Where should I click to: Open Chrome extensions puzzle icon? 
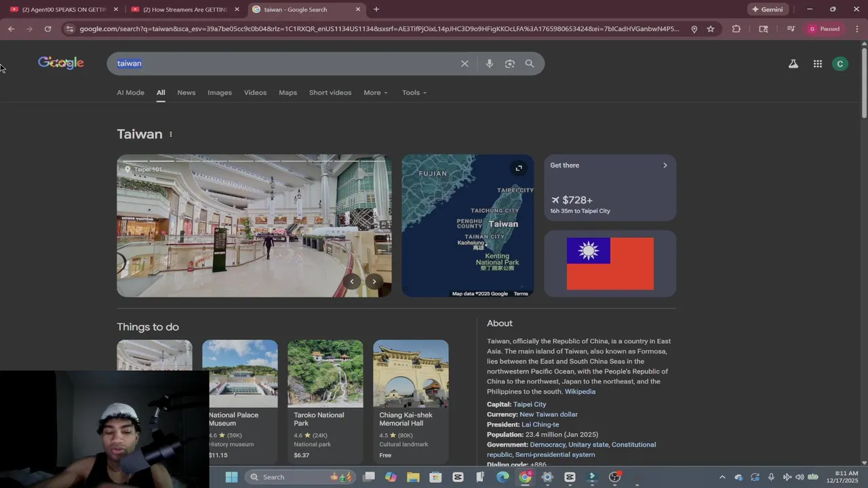(736, 29)
